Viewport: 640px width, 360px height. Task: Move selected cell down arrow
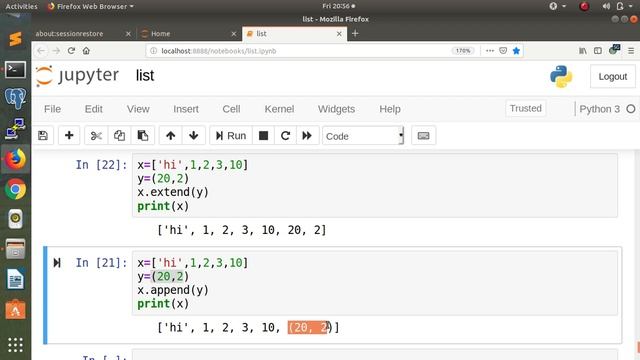click(193, 136)
